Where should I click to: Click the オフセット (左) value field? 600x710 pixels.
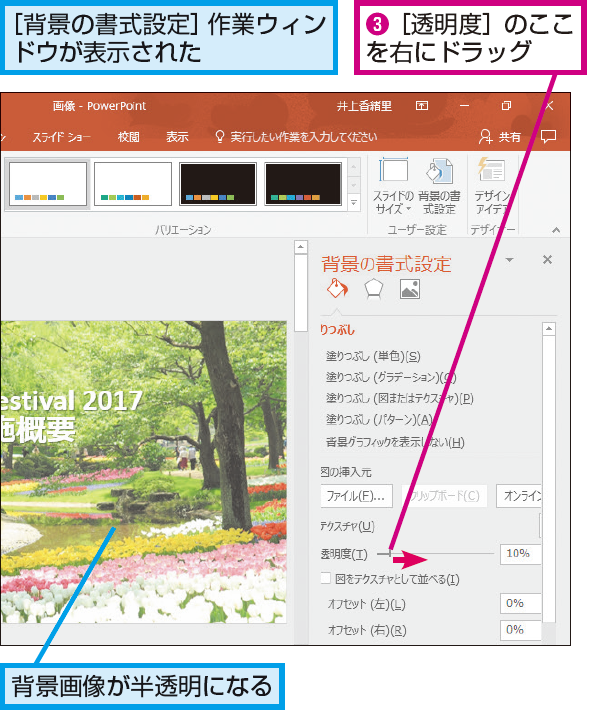click(x=521, y=604)
